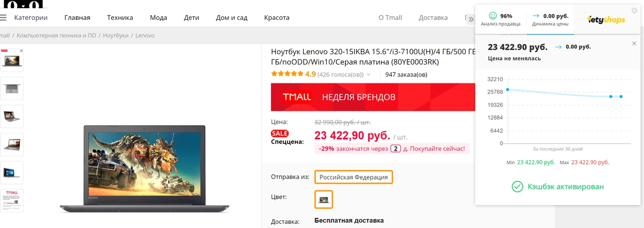Open the Дом и сад menu
The image size is (644, 228).
231,17
